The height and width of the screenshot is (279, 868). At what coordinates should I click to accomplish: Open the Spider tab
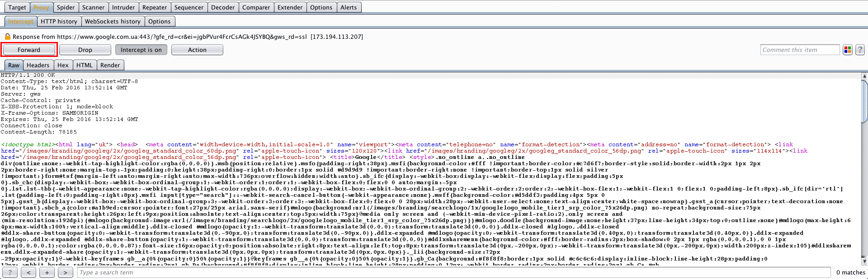[x=66, y=7]
